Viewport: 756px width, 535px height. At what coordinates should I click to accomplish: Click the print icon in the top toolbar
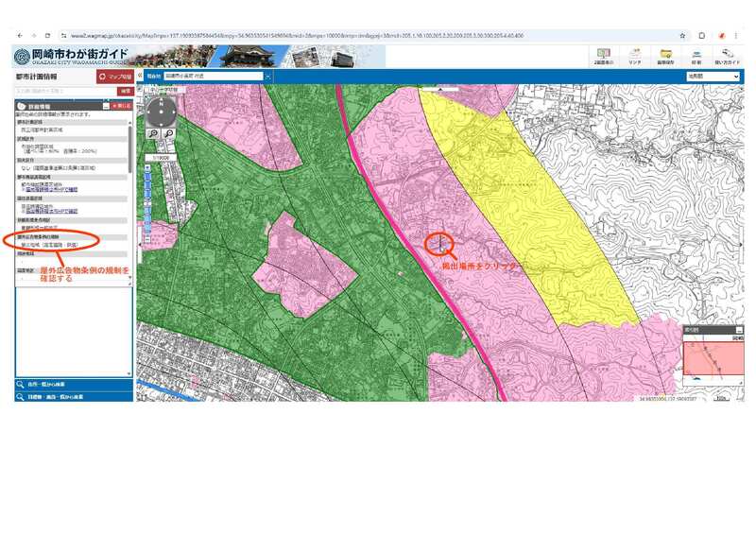[x=696, y=56]
